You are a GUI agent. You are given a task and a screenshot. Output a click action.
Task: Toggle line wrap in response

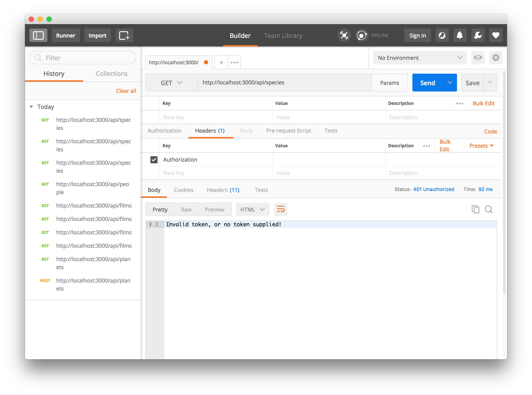pyautogui.click(x=281, y=209)
